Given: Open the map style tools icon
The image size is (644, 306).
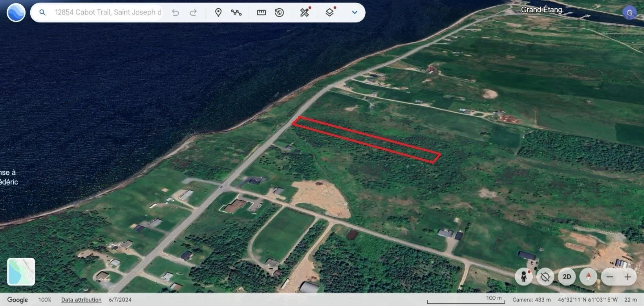Looking at the screenshot, I should tap(305, 13).
